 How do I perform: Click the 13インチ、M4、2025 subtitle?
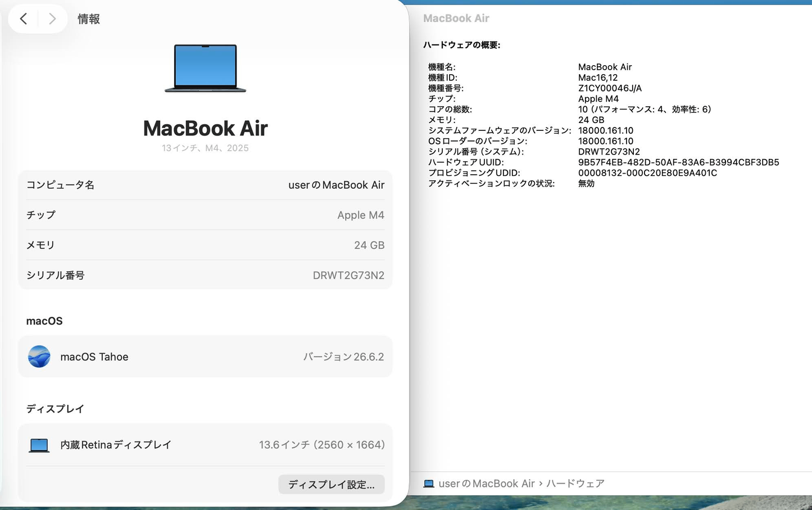[x=205, y=148]
